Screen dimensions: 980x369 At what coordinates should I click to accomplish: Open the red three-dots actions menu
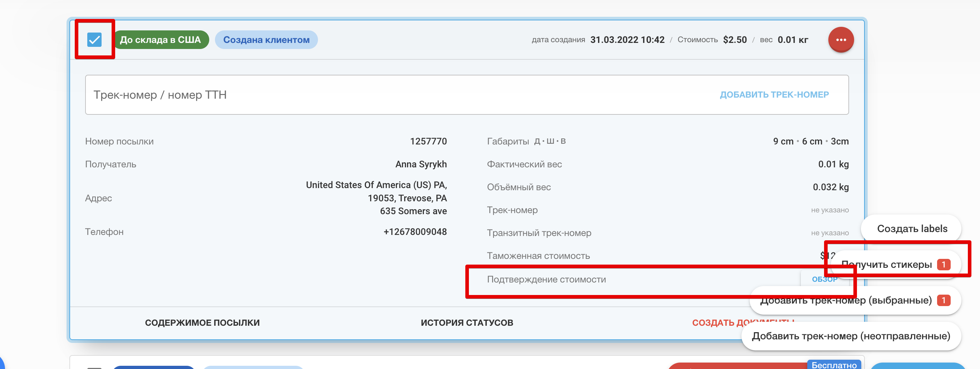coord(841,40)
